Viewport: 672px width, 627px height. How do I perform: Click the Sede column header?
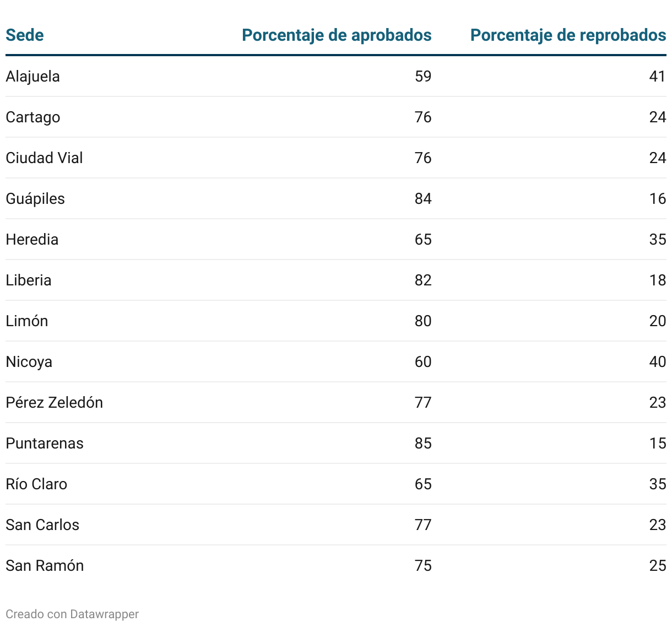[25, 35]
